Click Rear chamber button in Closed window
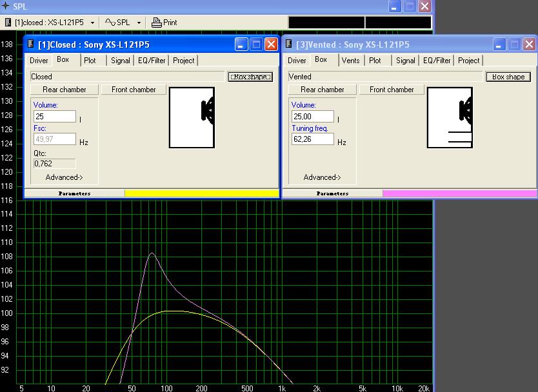The height and width of the screenshot is (392, 538). click(65, 90)
